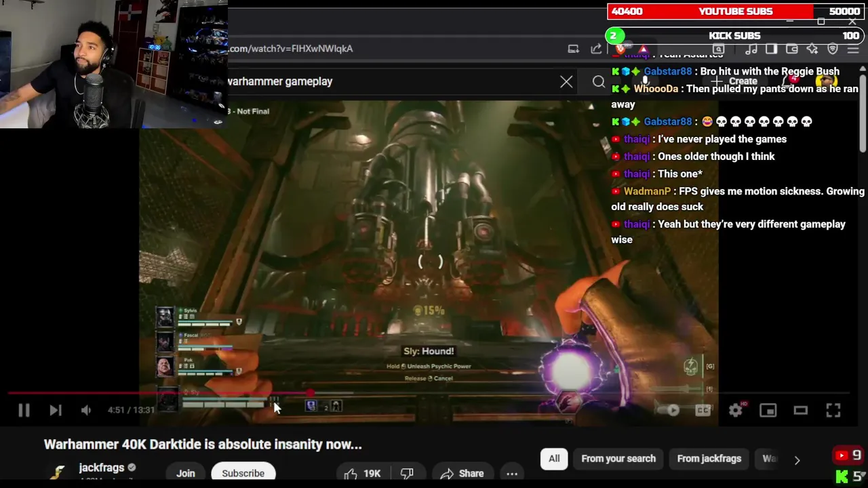Viewport: 868px width, 488px height.
Task: Click the Share button
Action: [x=462, y=473]
